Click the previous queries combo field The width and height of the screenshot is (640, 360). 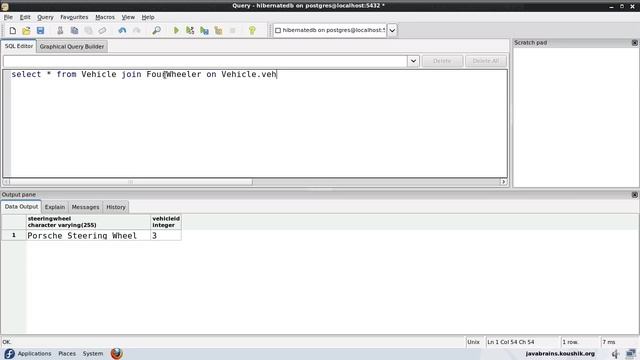[x=205, y=61]
